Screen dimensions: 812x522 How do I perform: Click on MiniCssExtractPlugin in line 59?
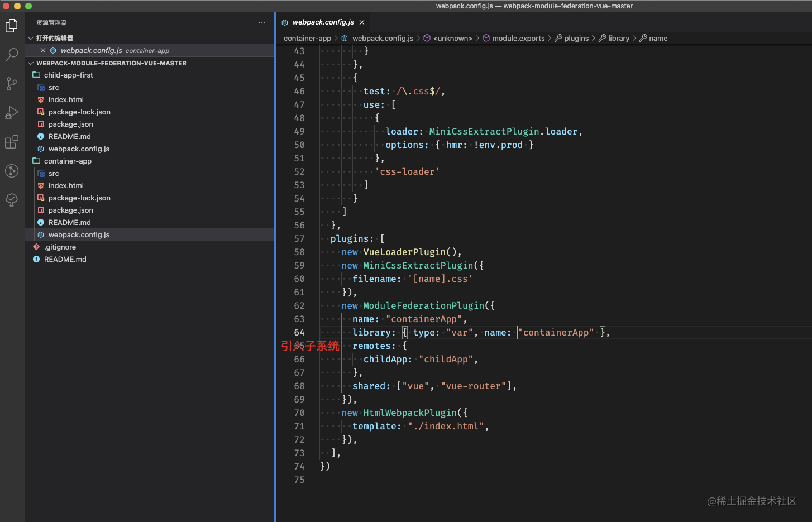(418, 265)
